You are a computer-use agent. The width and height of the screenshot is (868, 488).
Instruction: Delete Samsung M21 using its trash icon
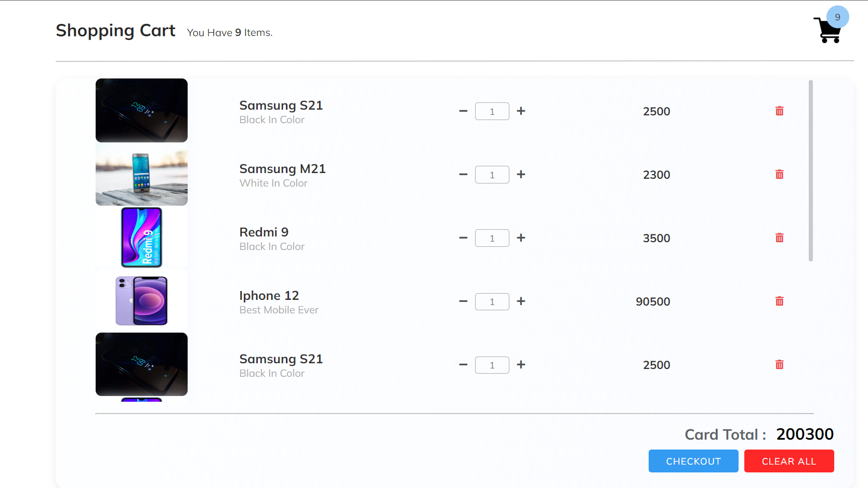click(779, 175)
